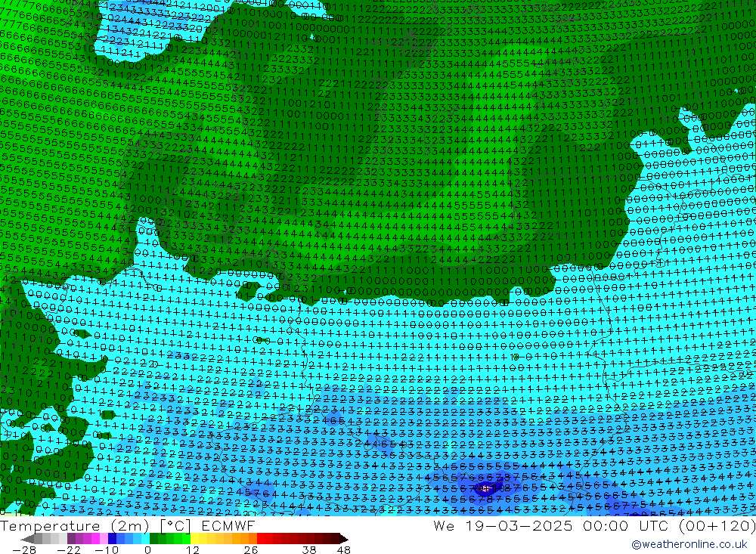756x554 pixels.
Task: Click the 'We 19-03-2025 00:00 UTC' date text
Action: tap(550, 525)
